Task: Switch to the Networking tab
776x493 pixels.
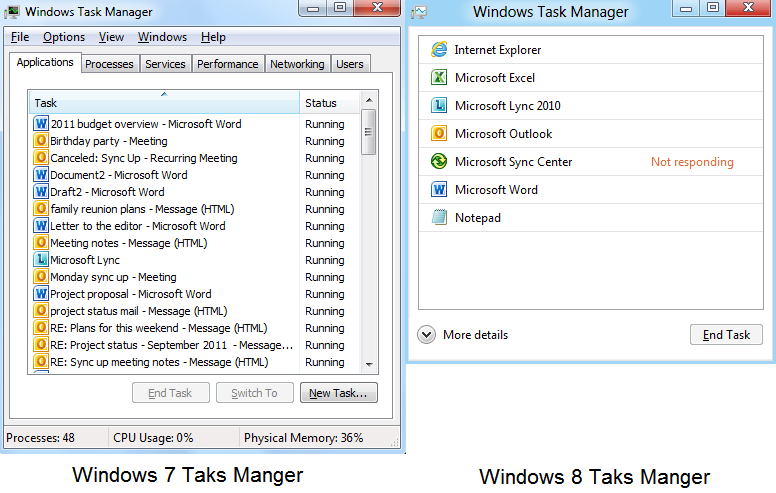Action: (x=297, y=64)
